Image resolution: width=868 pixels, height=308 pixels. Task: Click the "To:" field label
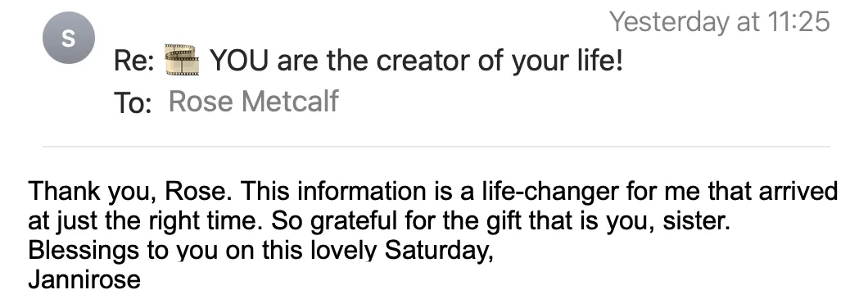[x=133, y=102]
